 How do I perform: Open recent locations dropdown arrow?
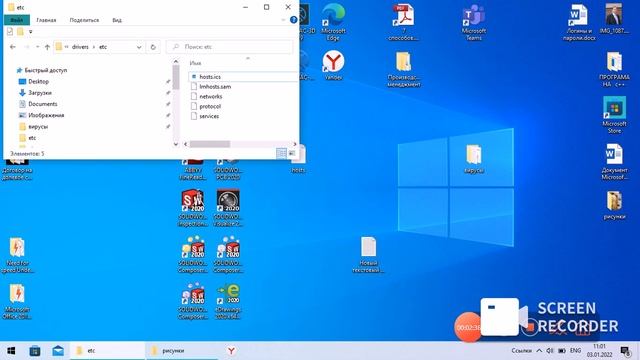click(38, 47)
